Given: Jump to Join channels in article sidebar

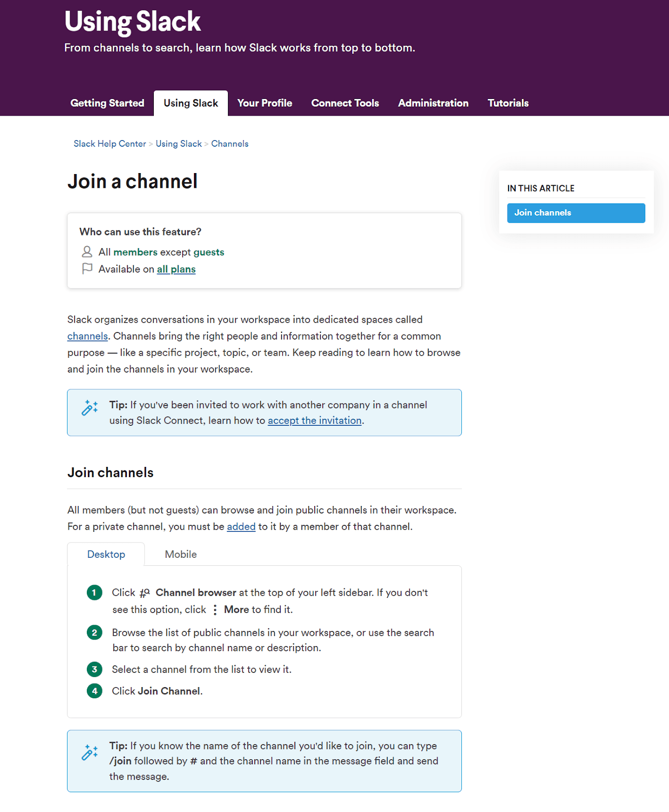Looking at the screenshot, I should coord(576,213).
